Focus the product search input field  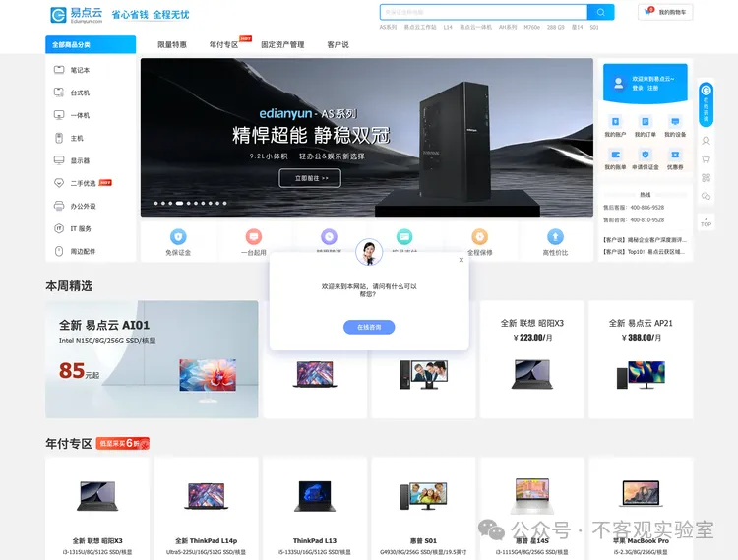[x=483, y=12]
